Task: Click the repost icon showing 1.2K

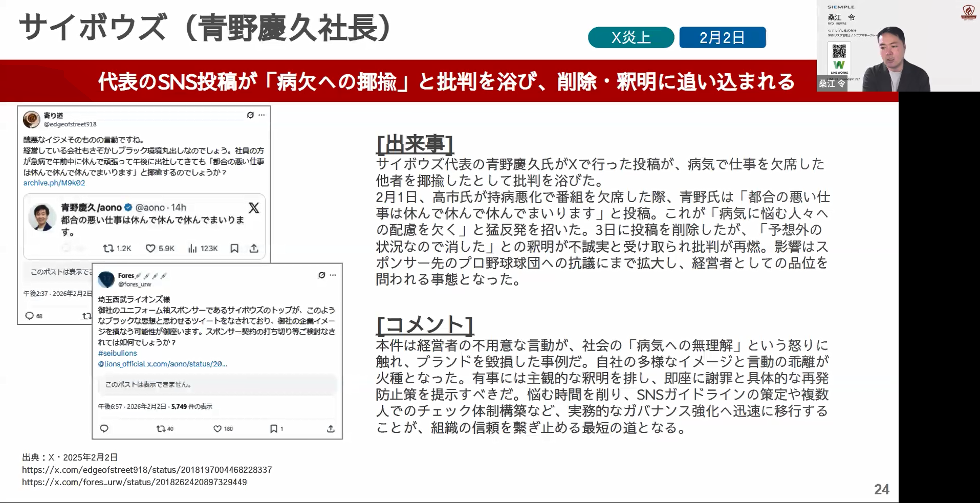Action: pos(108,249)
